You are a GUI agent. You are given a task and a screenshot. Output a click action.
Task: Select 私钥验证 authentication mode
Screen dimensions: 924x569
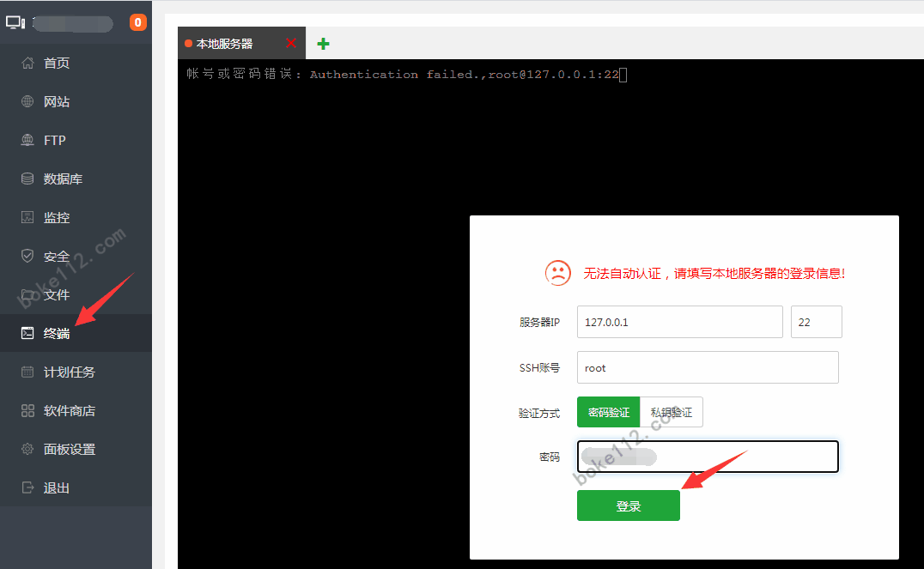tap(672, 412)
